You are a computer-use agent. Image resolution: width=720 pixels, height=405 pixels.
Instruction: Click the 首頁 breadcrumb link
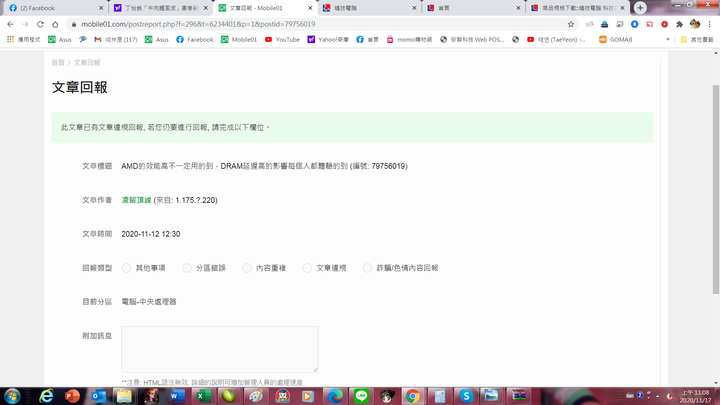point(58,62)
